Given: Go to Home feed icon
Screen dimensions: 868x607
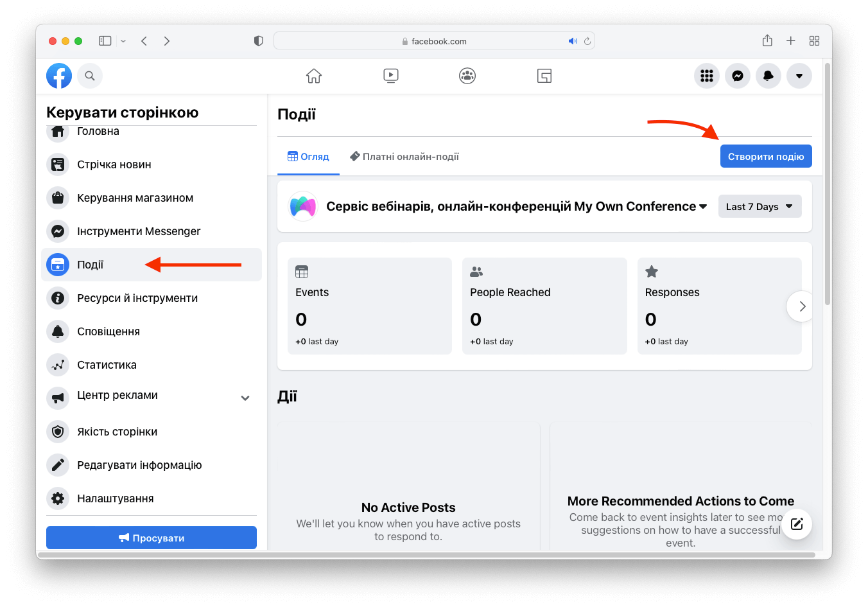Looking at the screenshot, I should tap(314, 76).
